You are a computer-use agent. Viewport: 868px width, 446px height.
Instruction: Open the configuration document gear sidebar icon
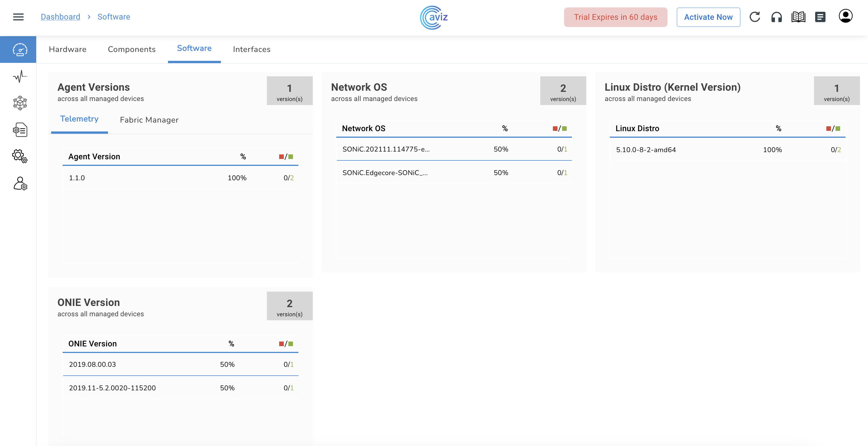click(x=20, y=130)
